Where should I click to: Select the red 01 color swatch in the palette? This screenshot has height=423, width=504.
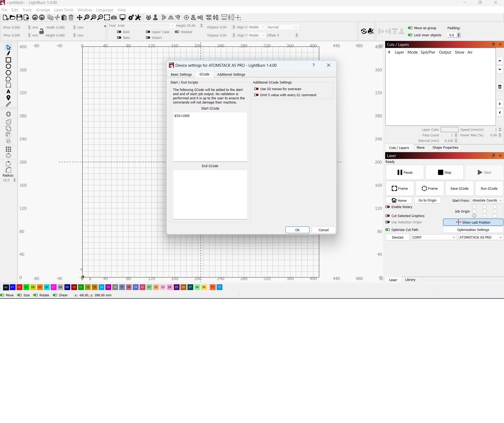(12, 287)
